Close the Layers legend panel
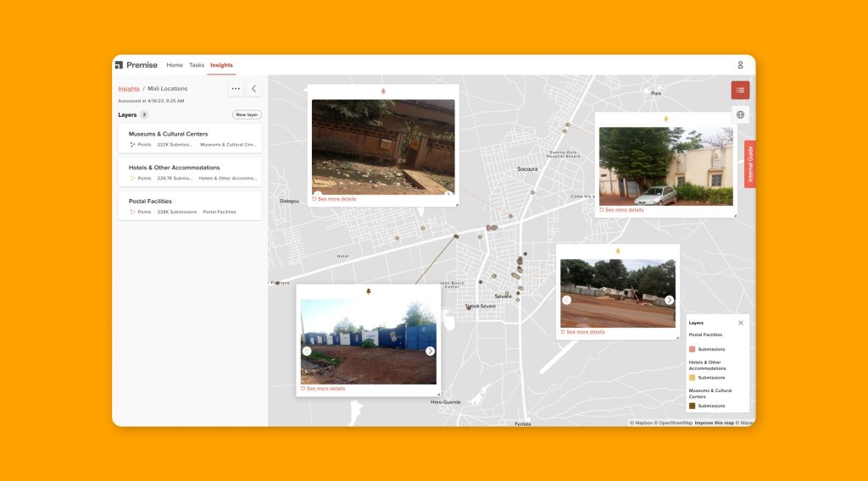The width and height of the screenshot is (868, 481). pos(740,323)
